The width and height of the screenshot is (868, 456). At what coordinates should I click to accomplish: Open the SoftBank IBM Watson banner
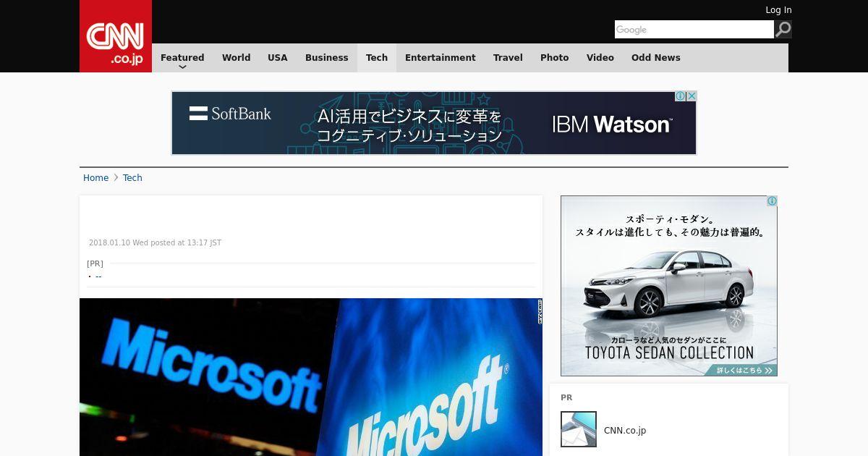[x=434, y=123]
